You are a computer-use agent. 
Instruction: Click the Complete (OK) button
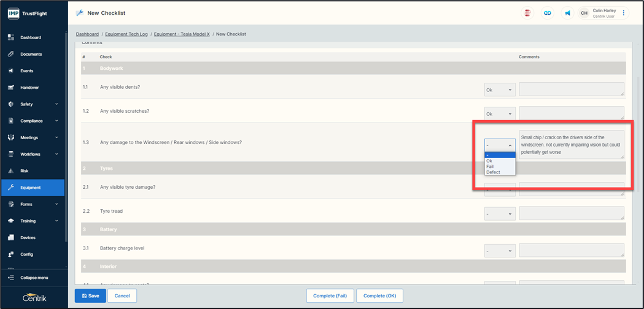379,296
